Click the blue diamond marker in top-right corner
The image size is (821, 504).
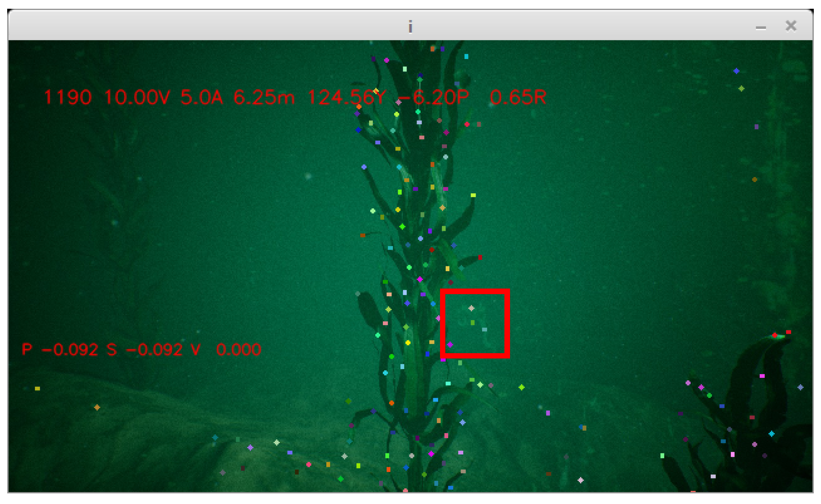pos(736,71)
